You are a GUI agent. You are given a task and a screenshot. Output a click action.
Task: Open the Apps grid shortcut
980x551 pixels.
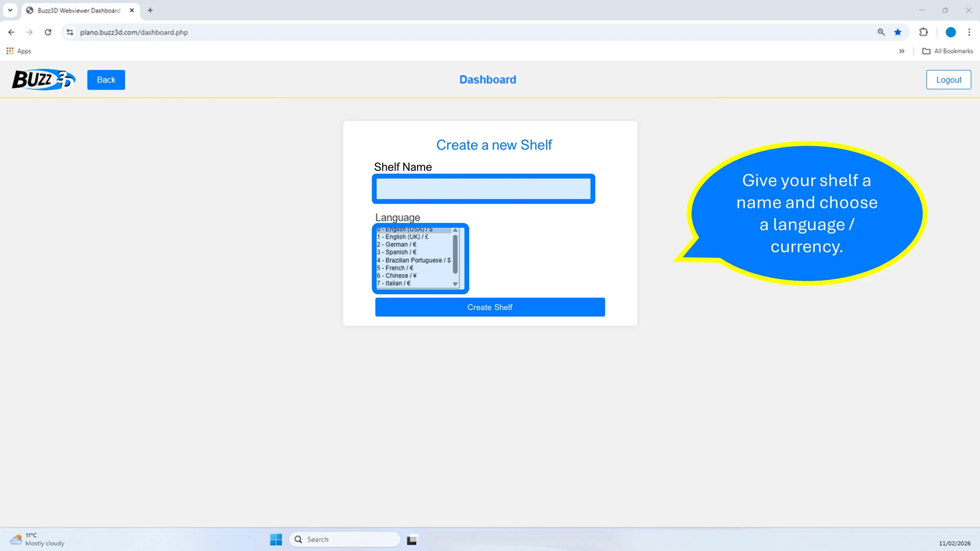(18, 51)
